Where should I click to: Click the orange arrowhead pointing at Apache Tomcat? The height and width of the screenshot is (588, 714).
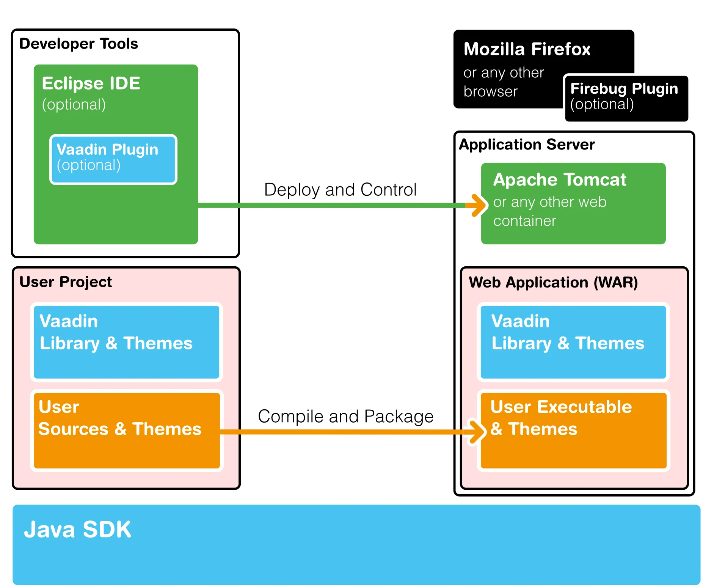[x=479, y=205]
